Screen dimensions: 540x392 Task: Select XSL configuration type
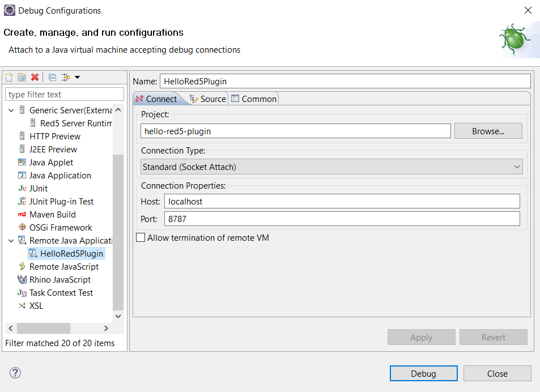point(36,306)
